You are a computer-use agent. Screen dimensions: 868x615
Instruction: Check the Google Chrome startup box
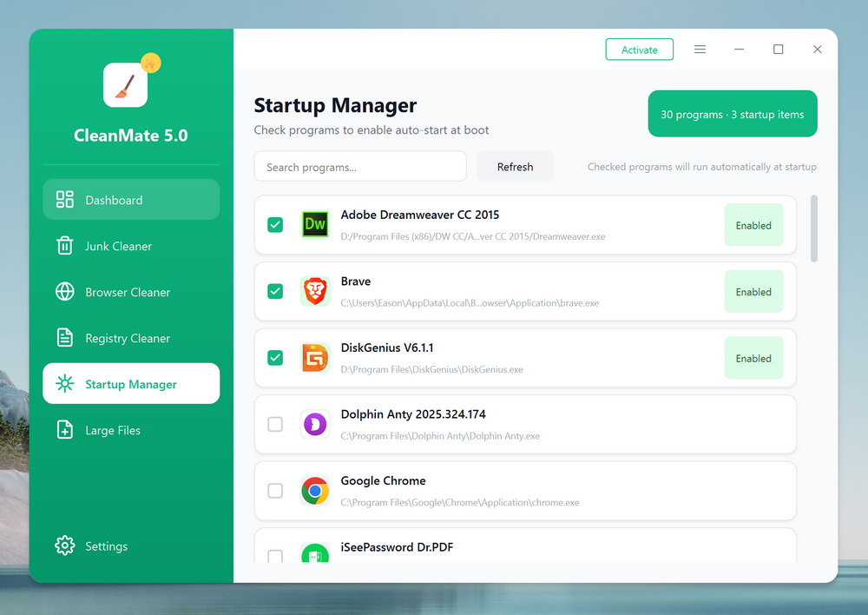[275, 490]
